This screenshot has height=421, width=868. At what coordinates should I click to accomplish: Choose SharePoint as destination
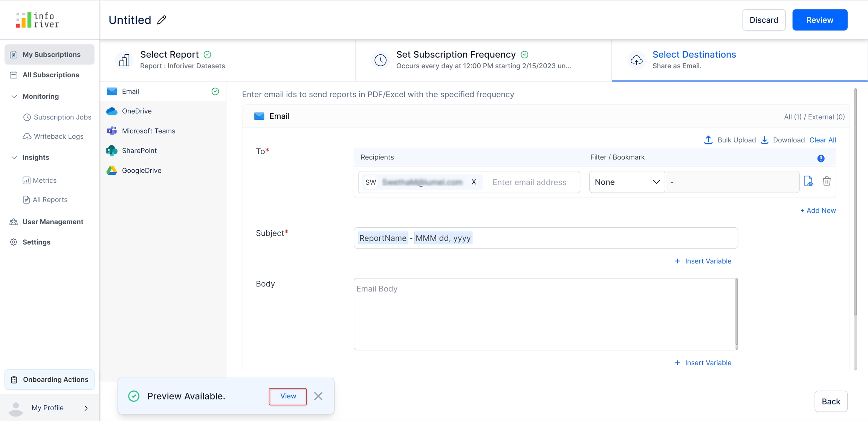[x=139, y=151]
